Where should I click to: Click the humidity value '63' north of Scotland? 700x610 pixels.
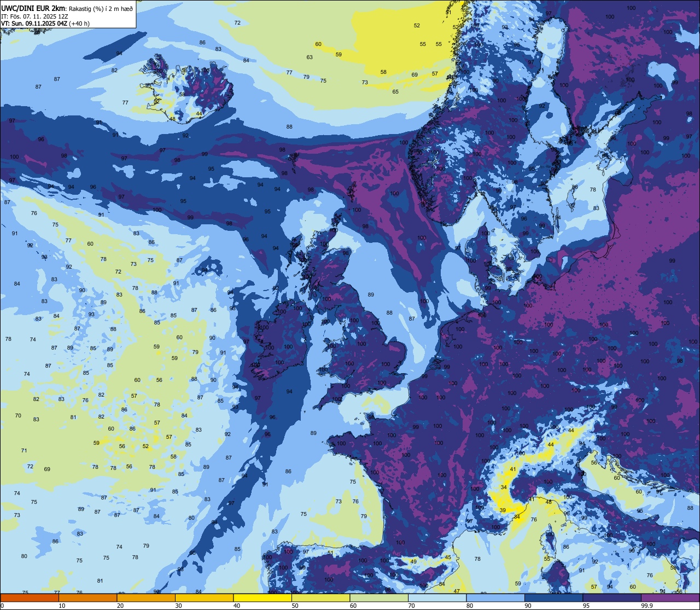[310, 57]
